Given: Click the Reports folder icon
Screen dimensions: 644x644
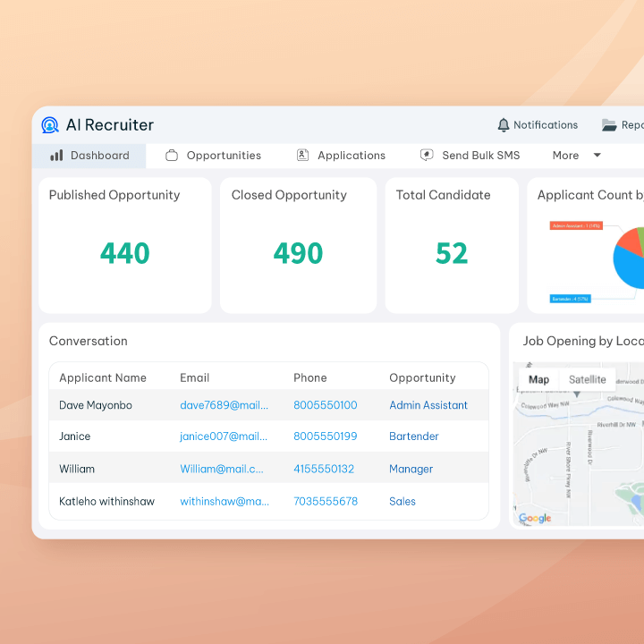Looking at the screenshot, I should (x=609, y=125).
